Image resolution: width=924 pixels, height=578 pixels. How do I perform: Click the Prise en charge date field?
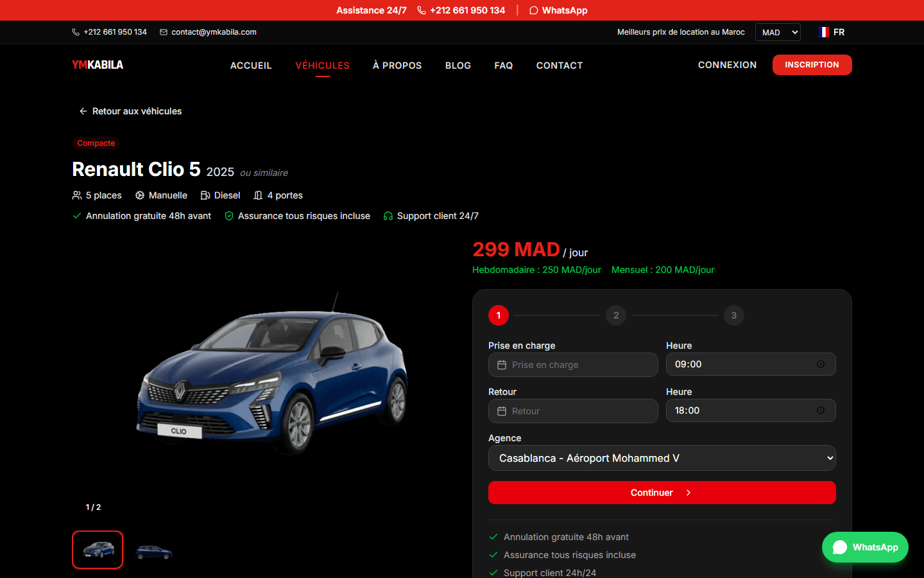(573, 365)
